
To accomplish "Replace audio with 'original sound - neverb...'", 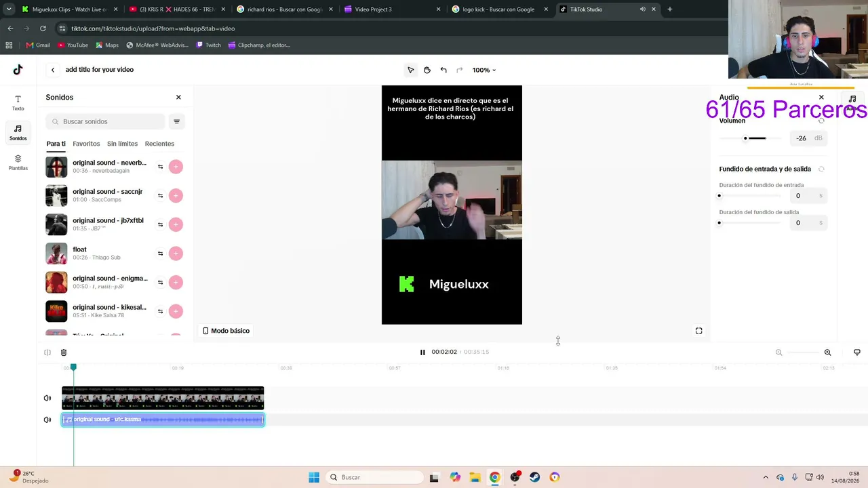I will point(160,167).
